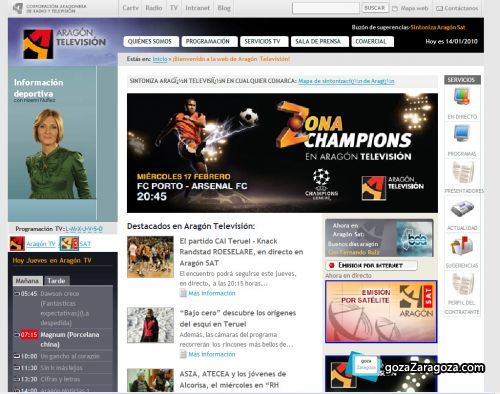Click the Emisión por Internet button
The image size is (500, 394).
[x=371, y=265]
